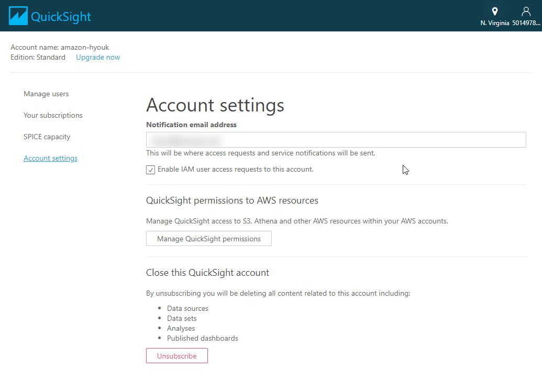Click the 'Edition: Standard' text
Viewport: 542px width, 392px height.
coord(38,58)
